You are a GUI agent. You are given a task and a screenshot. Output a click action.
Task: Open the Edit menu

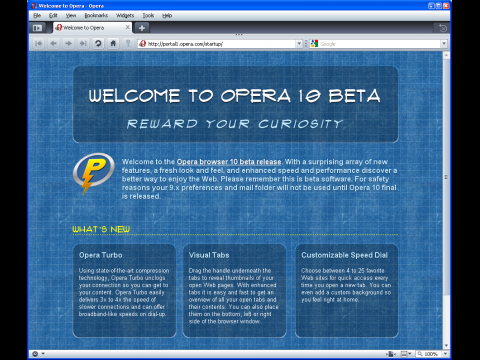point(53,15)
